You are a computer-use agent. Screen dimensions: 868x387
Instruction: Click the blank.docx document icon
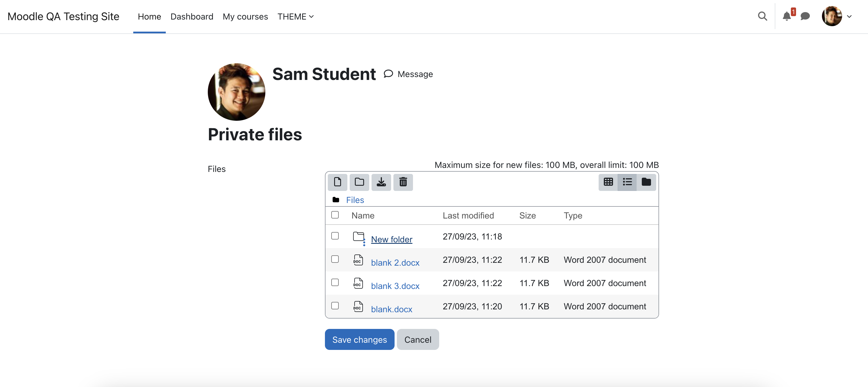pos(358,306)
